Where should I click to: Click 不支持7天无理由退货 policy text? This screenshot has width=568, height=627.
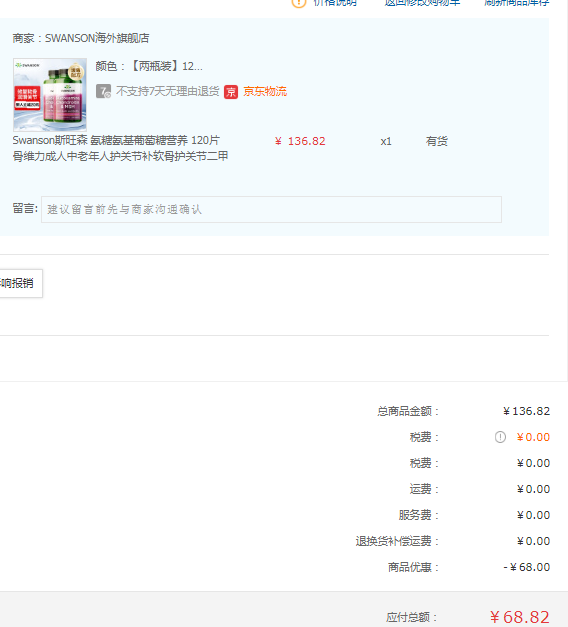(x=168, y=92)
